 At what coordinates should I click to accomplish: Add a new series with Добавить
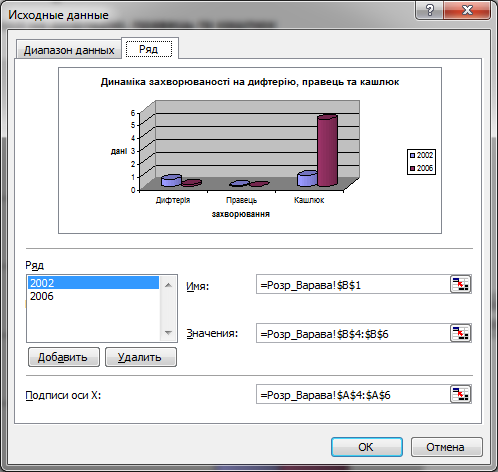(64, 357)
